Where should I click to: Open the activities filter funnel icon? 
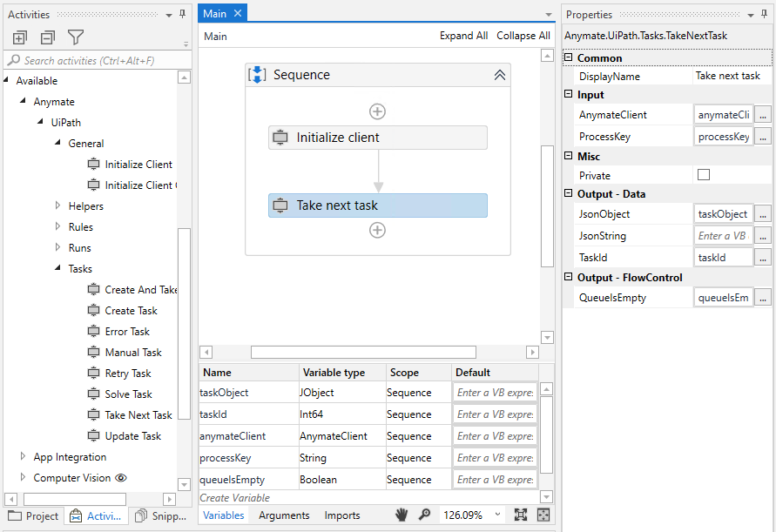pyautogui.click(x=76, y=37)
